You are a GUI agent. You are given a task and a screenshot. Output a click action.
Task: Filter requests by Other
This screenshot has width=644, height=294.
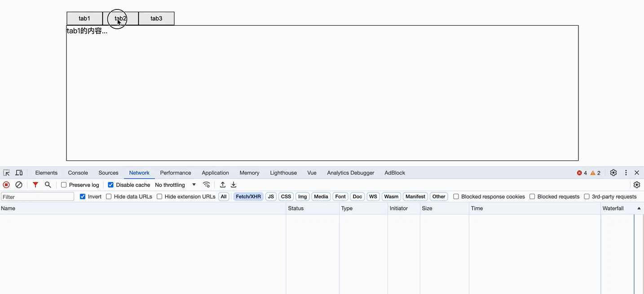coord(439,196)
